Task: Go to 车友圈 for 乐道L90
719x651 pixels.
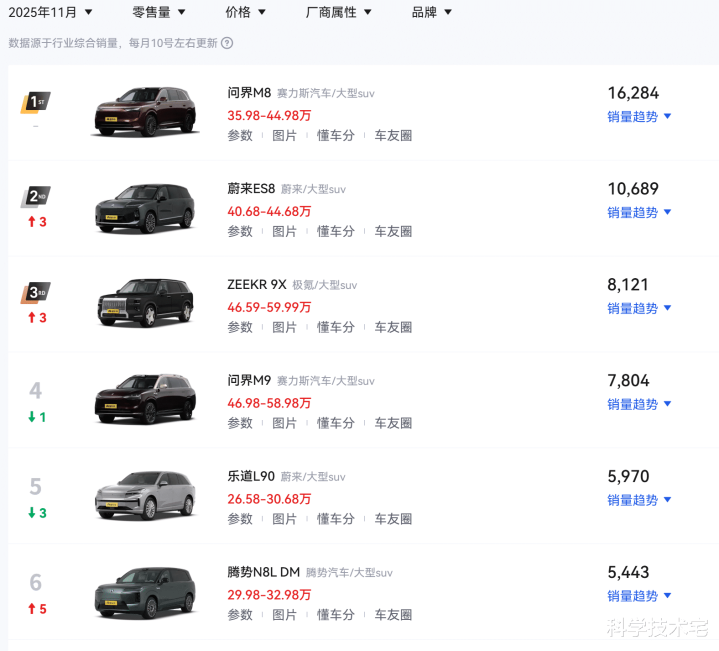Action: [393, 519]
